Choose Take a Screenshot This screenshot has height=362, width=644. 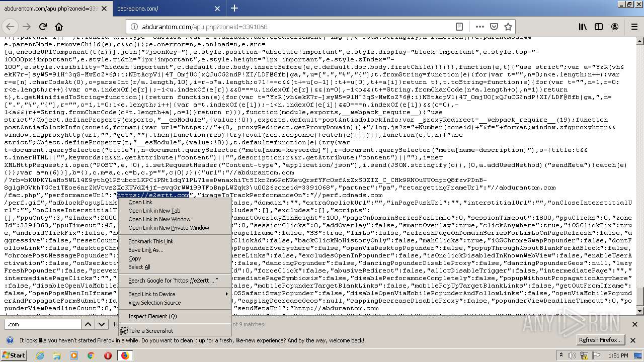(175, 331)
